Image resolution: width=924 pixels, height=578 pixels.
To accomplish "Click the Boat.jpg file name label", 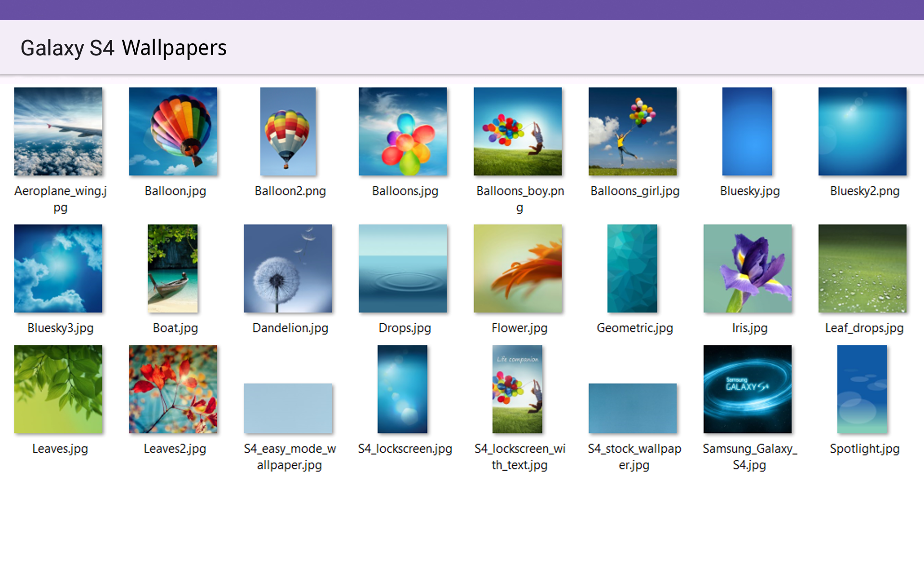I will click(x=175, y=328).
